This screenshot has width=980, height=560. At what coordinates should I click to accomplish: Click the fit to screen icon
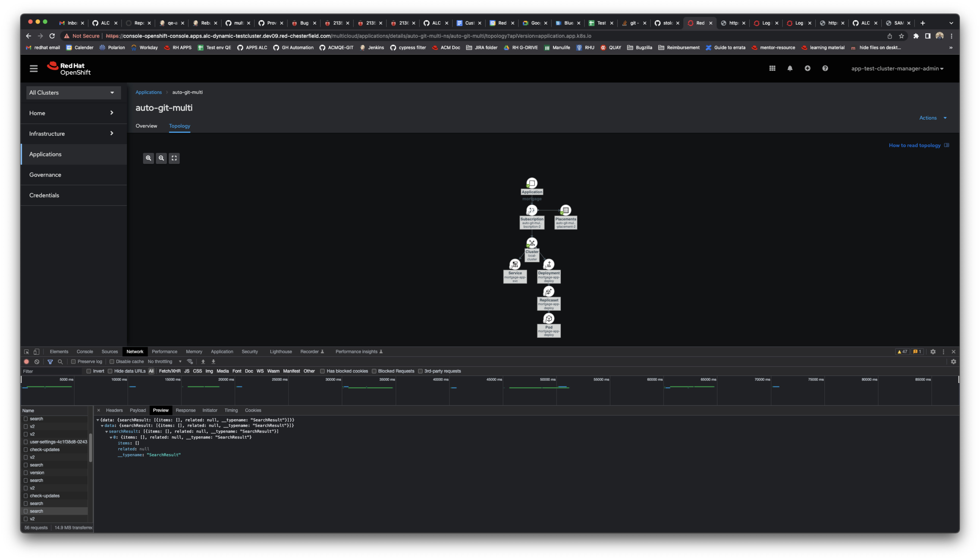coord(174,158)
